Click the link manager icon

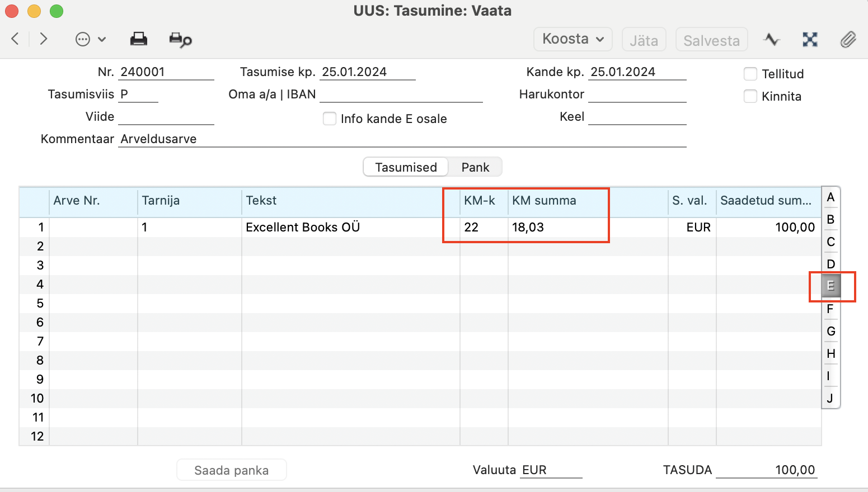pyautogui.click(x=810, y=39)
